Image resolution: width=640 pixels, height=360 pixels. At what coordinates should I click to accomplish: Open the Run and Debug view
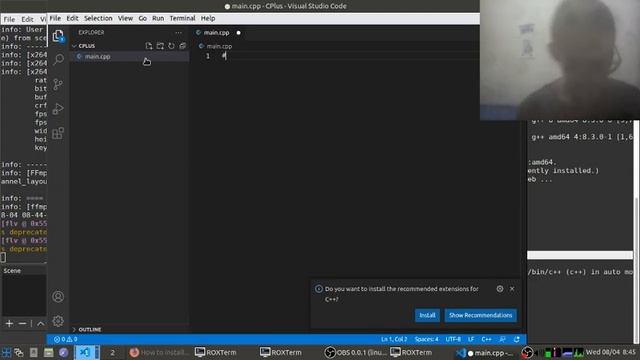pos(58,109)
